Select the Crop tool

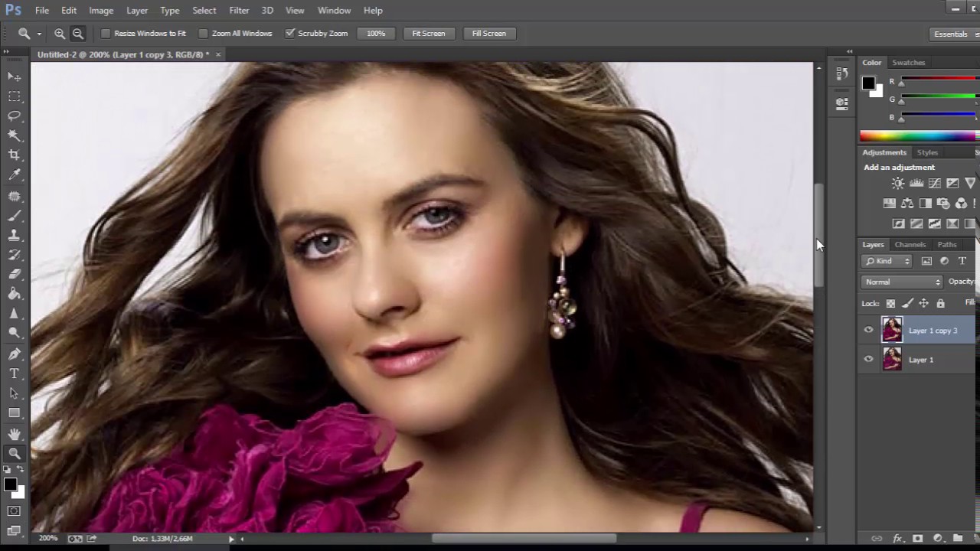[15, 155]
